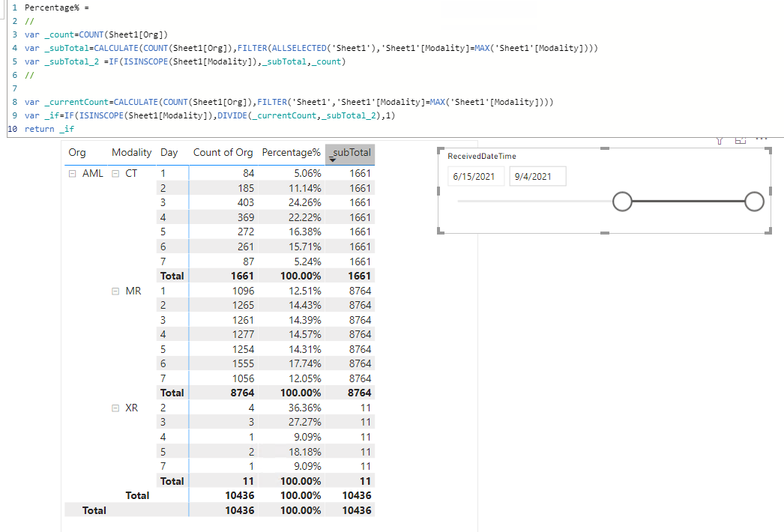Click the start-date slider handle
Screen dimensions: 784x532
coord(623,202)
